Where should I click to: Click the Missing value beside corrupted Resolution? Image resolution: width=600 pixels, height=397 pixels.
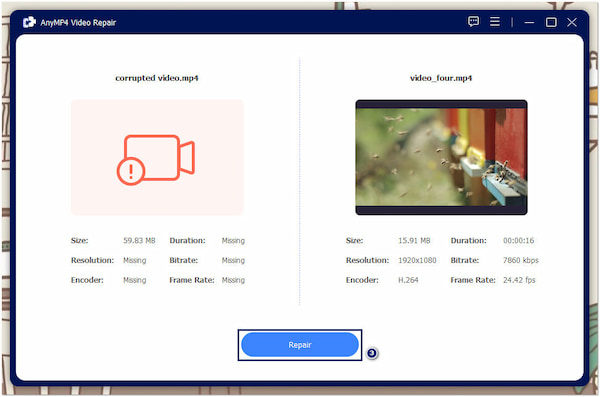pyautogui.click(x=134, y=260)
